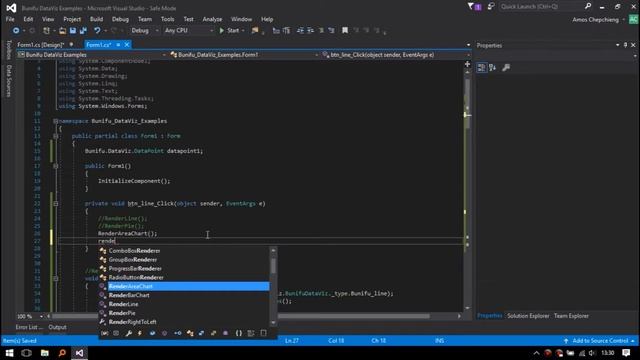Click the Find in Files icon beside Start

tap(255, 31)
